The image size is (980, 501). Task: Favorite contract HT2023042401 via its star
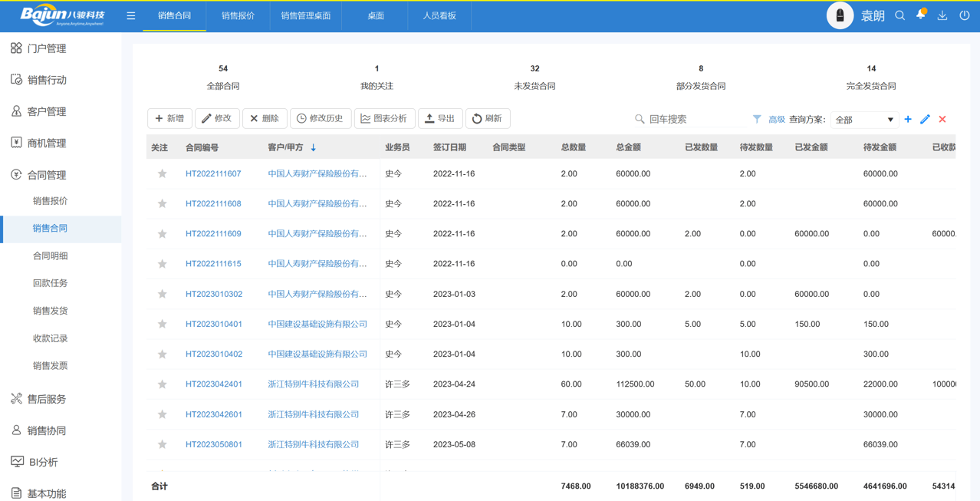click(162, 384)
